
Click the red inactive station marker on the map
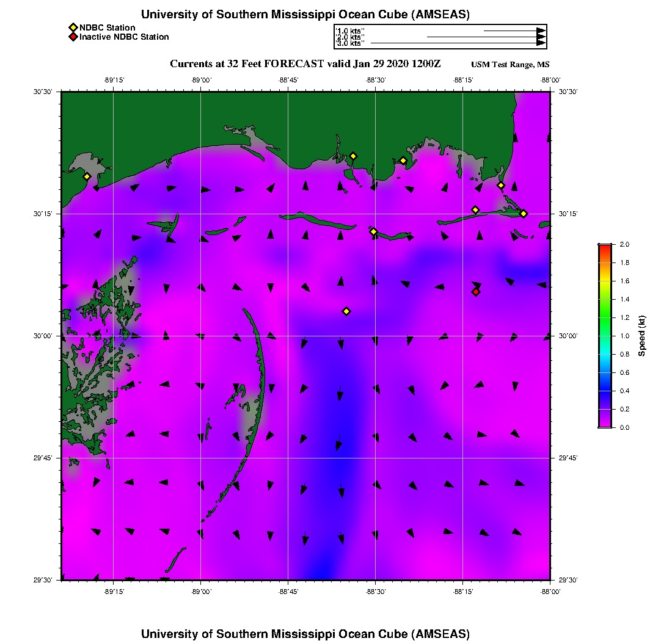[476, 292]
